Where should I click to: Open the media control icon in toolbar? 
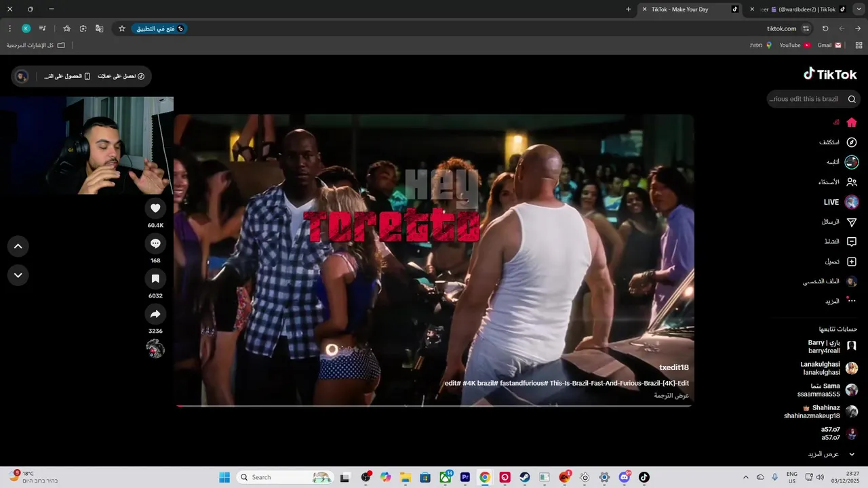42,28
